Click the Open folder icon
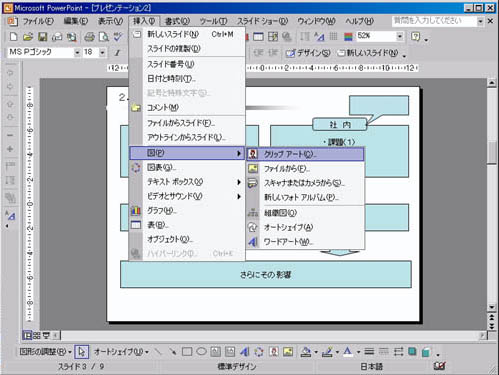The image size is (499, 375). (x=28, y=37)
